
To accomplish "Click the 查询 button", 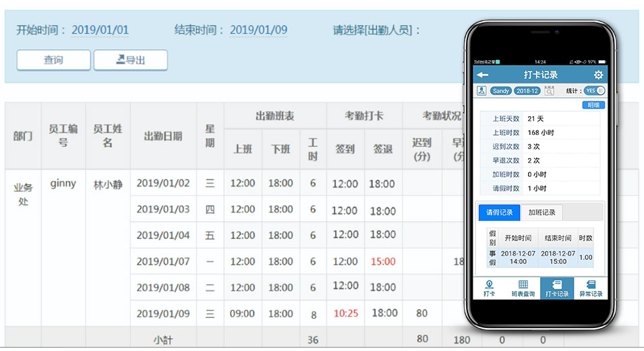I will coord(53,60).
